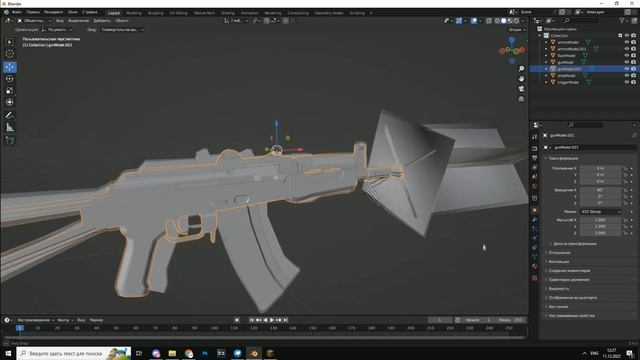Image resolution: width=640 pixels, height=360 pixels.
Task: Switch to the Modeling workspace tab
Action: click(133, 13)
